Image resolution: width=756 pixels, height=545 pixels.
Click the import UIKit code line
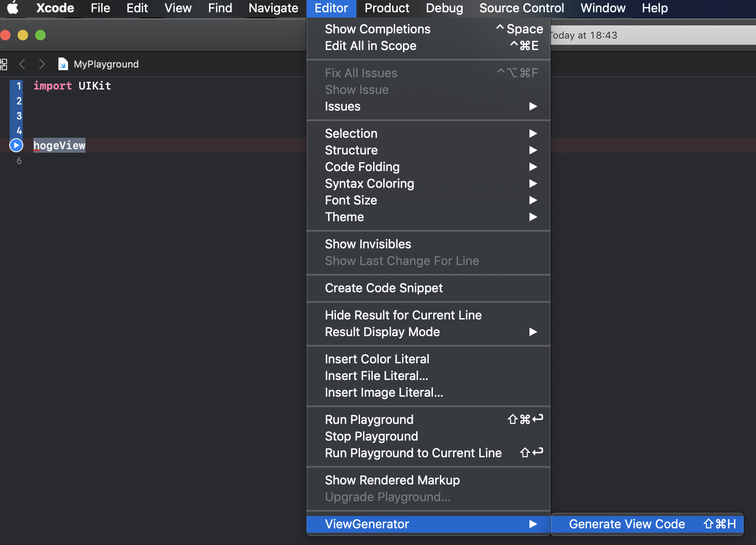[72, 86]
